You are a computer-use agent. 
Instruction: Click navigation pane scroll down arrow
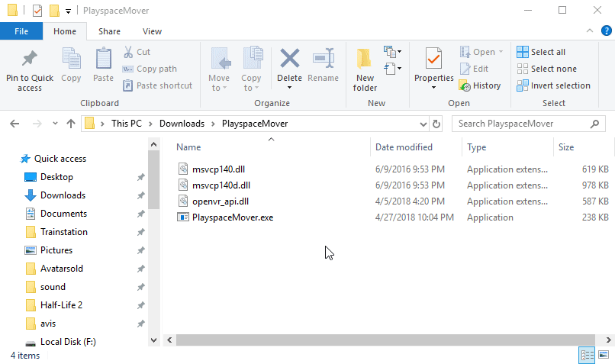tap(154, 340)
